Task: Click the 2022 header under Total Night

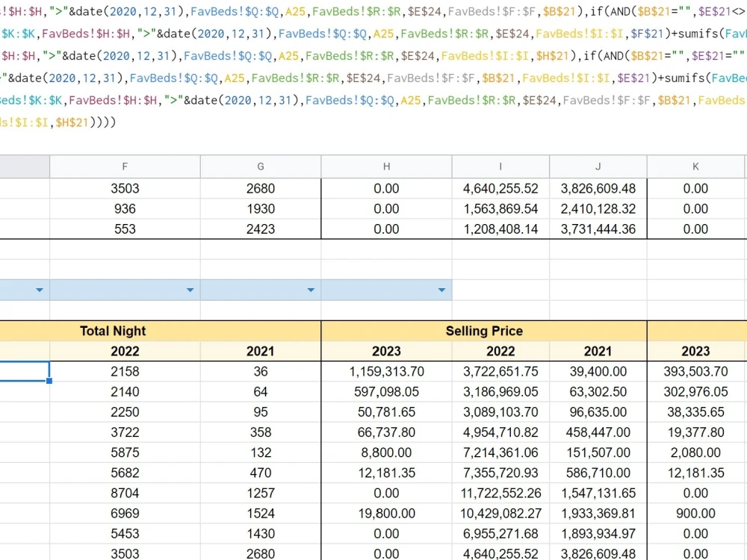Action: [125, 351]
